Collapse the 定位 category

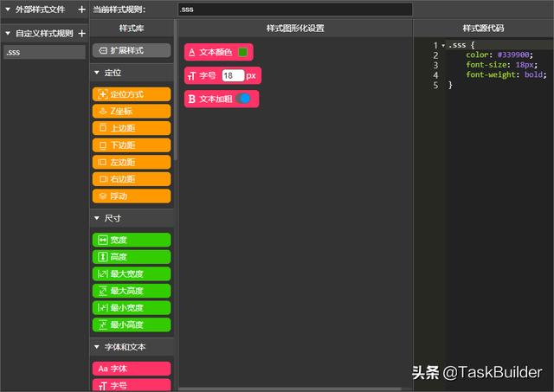pos(97,73)
